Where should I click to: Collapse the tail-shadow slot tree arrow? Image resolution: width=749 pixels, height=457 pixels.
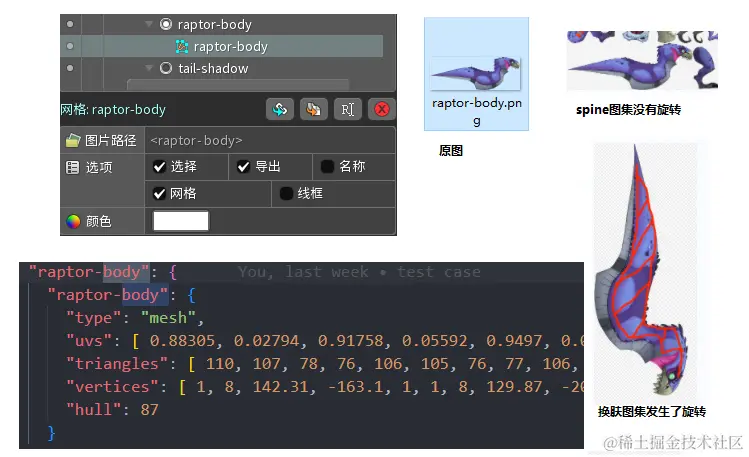[149, 68]
